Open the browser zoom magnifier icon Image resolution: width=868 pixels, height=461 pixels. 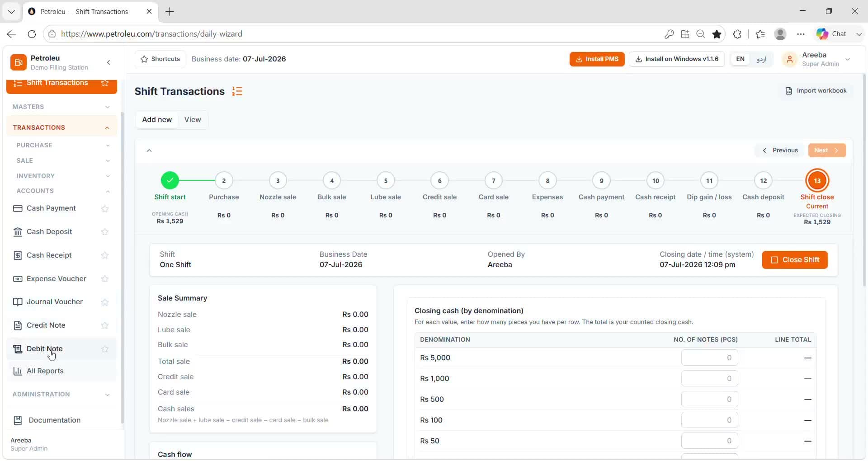click(x=701, y=34)
